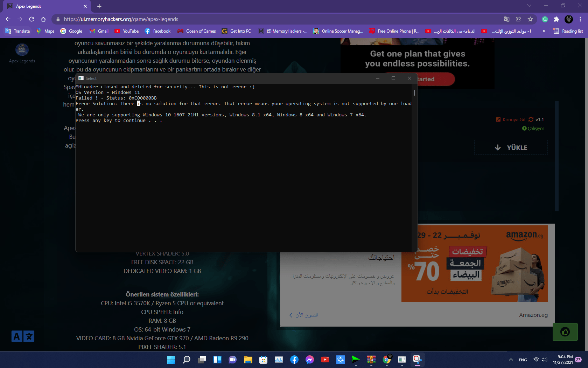Open the Facebook bookmark

point(157,31)
